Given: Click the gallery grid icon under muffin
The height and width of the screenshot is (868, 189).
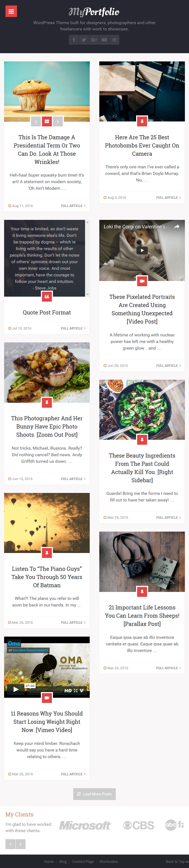Looking at the screenshot, I should click(x=47, y=122).
